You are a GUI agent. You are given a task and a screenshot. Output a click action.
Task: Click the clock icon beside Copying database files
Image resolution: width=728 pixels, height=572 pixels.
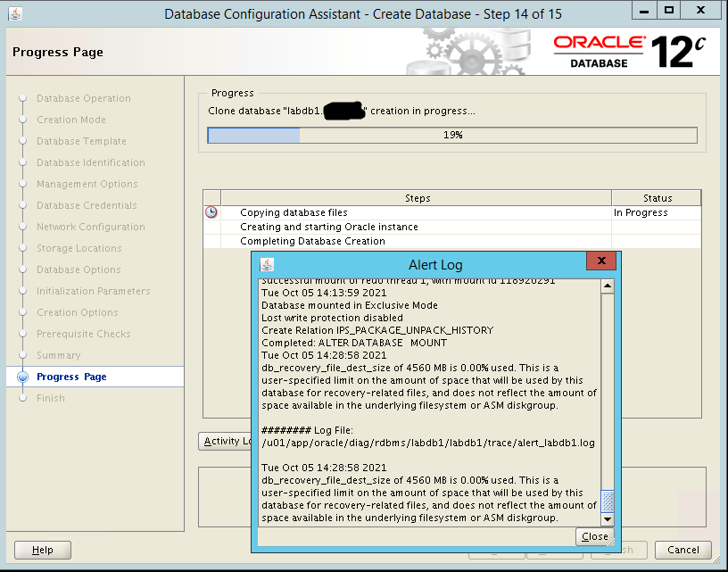point(211,212)
